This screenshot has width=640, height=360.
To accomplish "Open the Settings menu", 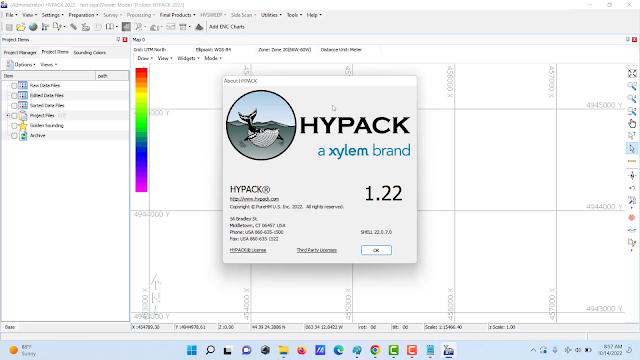I will pos(53,15).
